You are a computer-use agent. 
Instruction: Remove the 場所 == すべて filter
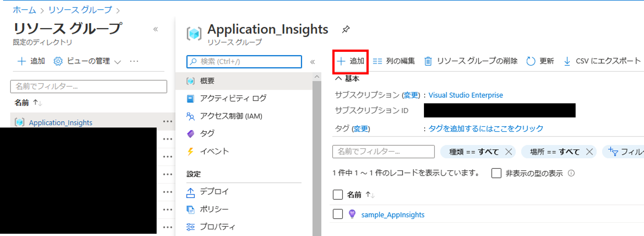click(589, 152)
